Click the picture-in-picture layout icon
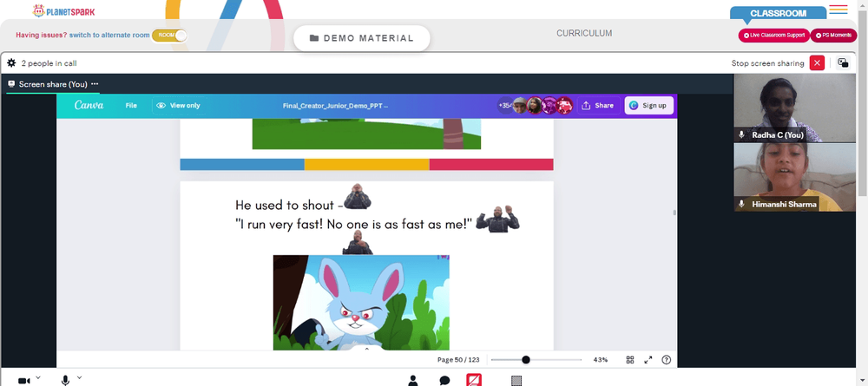Screen dimensions: 868x386 pos(843,63)
